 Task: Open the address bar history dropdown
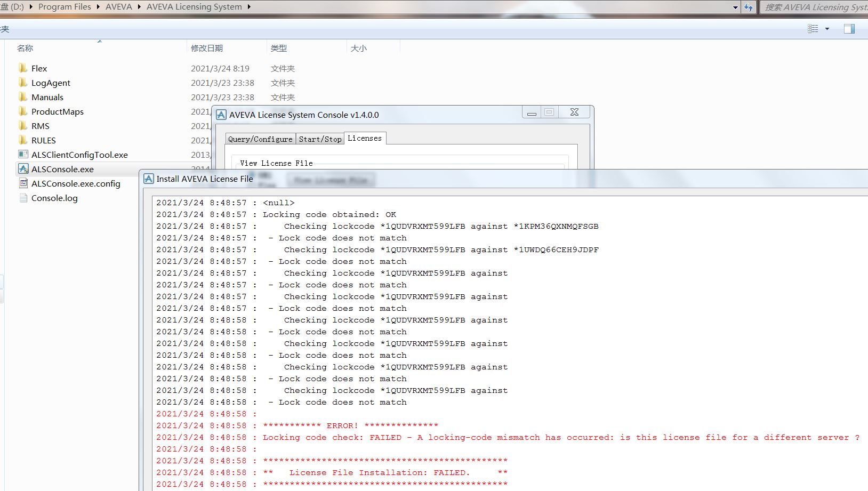coord(736,7)
